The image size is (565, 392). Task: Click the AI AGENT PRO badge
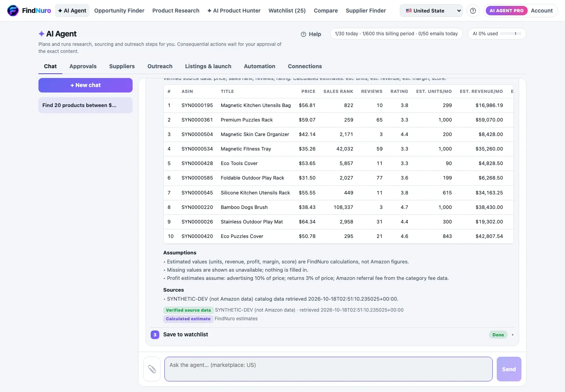point(507,11)
